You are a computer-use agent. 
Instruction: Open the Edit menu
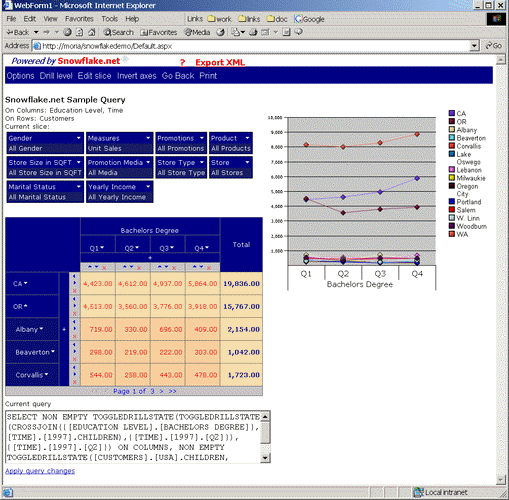(30, 19)
